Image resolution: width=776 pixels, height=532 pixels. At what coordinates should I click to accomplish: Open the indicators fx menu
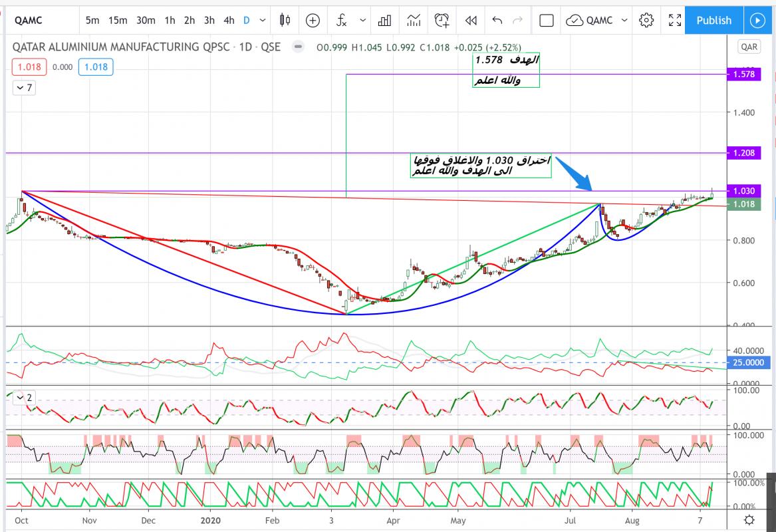(x=341, y=20)
